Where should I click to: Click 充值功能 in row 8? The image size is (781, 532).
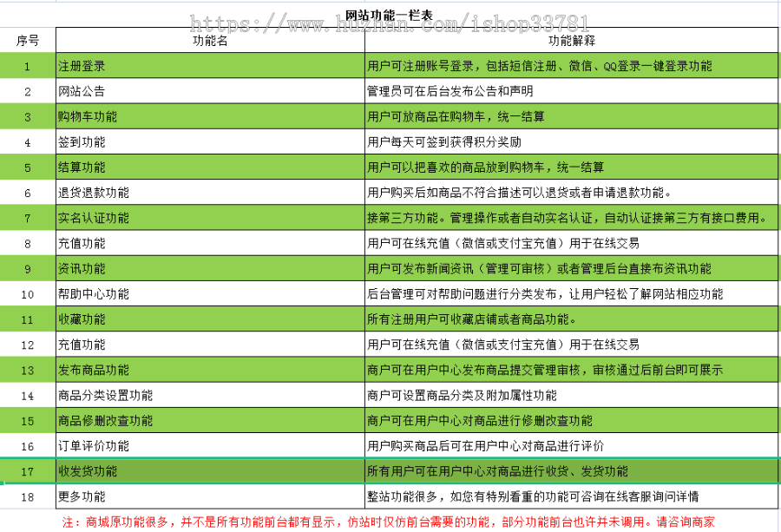click(x=210, y=243)
